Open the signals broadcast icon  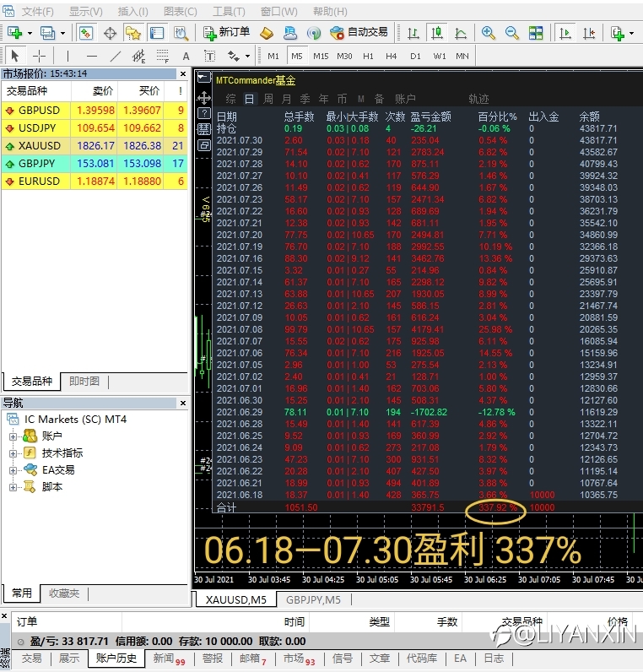pos(314,33)
